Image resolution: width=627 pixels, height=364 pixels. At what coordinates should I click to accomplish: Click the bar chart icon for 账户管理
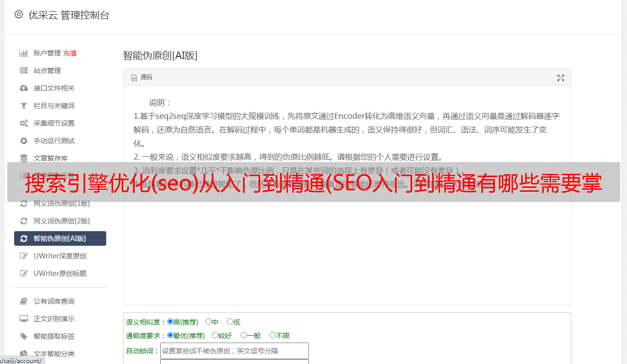[x=23, y=53]
